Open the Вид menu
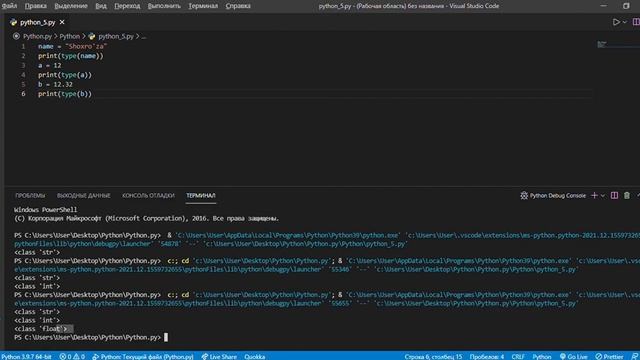Screen dimensions: 640x360 (101, 6)
